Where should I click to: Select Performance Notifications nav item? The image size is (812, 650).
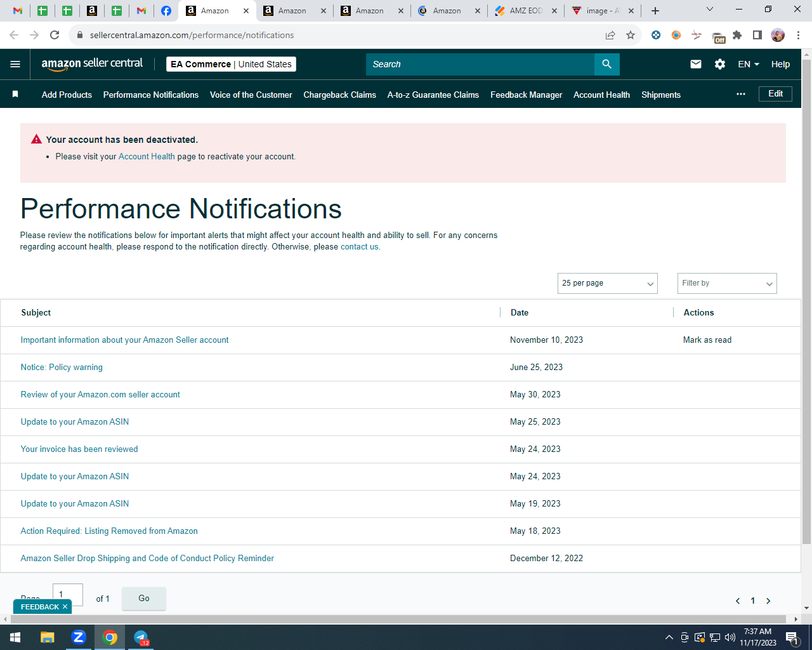pyautogui.click(x=151, y=95)
